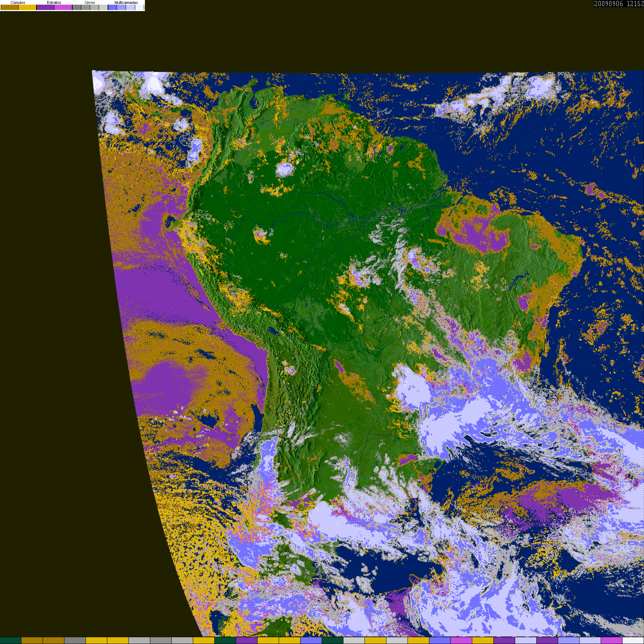Click the isolated white cloud over northern Amazon
This screenshot has height=644, width=644.
(284, 170)
